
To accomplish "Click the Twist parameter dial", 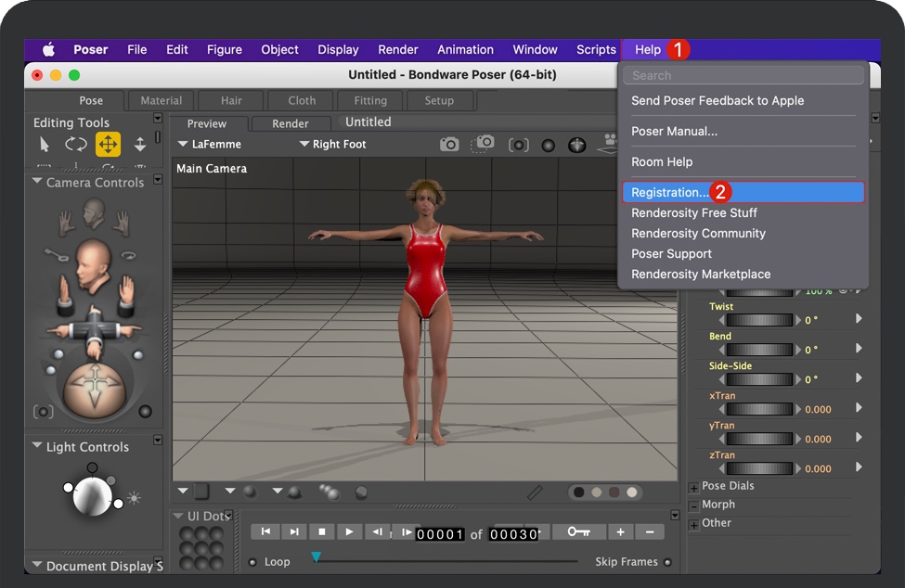I will tap(759, 320).
